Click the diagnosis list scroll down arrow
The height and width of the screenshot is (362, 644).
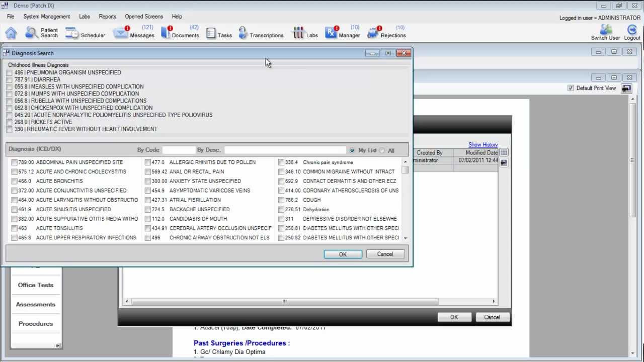click(x=406, y=238)
